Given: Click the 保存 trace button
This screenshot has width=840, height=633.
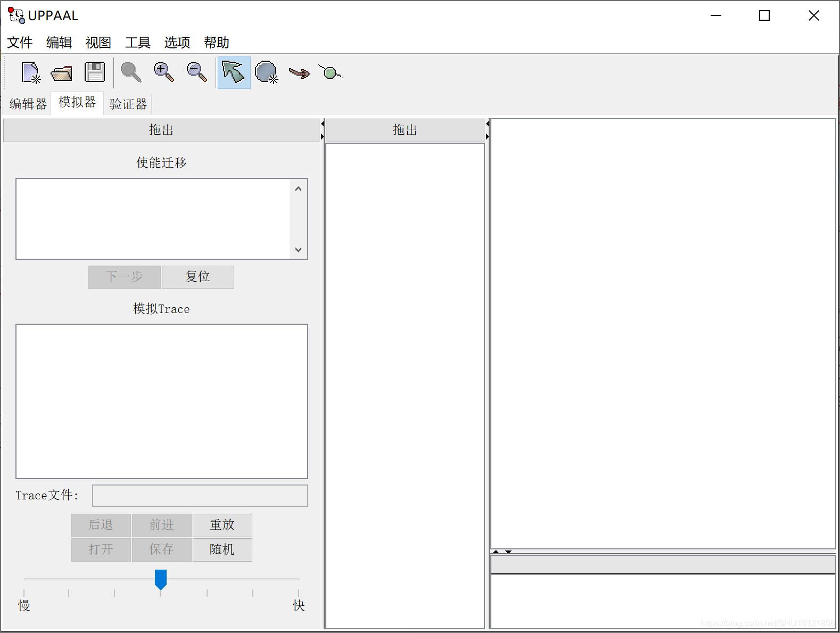Looking at the screenshot, I should (x=162, y=549).
